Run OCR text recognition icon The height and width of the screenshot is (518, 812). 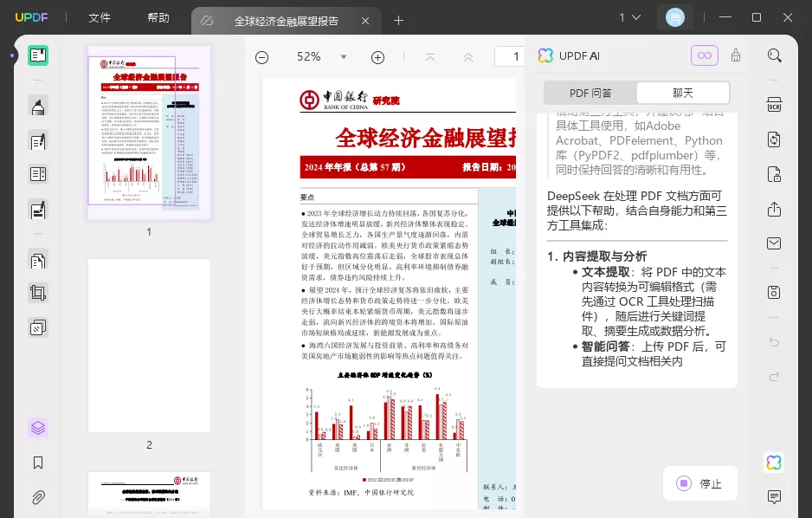774,105
